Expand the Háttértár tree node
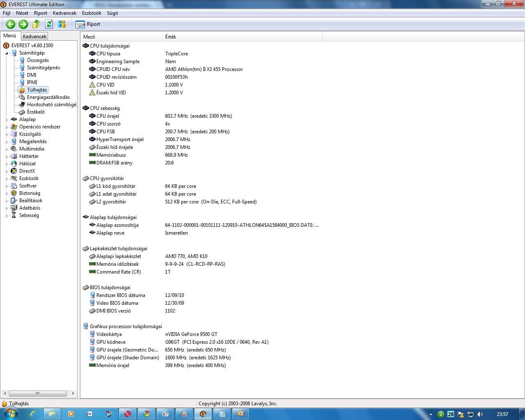 coord(7,157)
